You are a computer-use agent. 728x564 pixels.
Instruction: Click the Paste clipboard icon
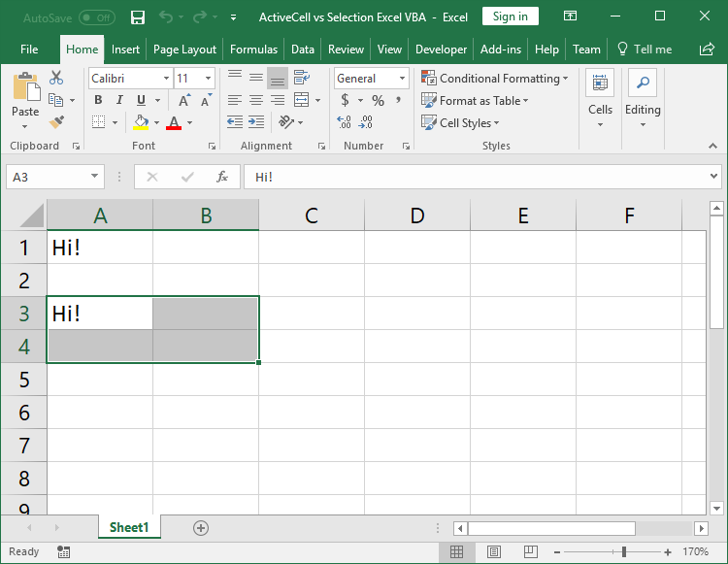pyautogui.click(x=25, y=86)
